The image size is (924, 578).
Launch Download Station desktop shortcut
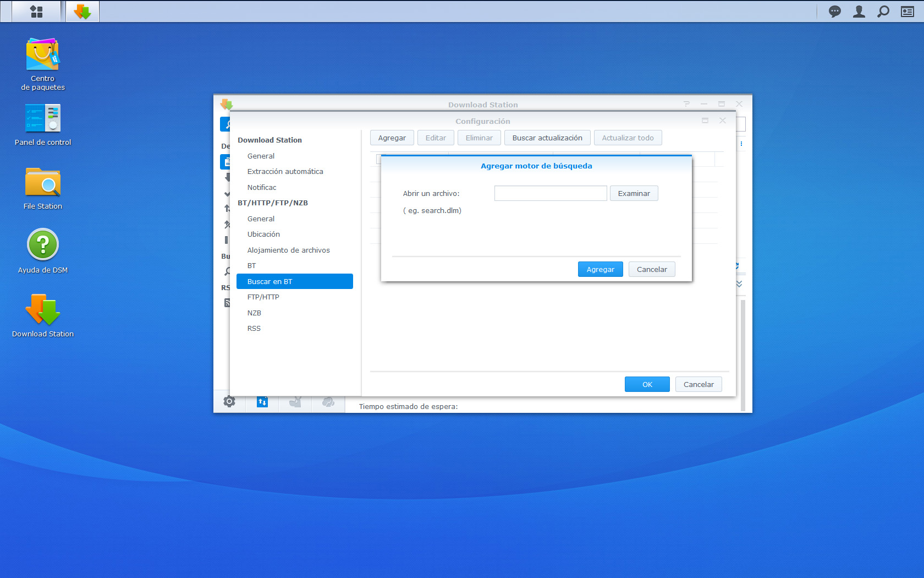pyautogui.click(x=43, y=315)
